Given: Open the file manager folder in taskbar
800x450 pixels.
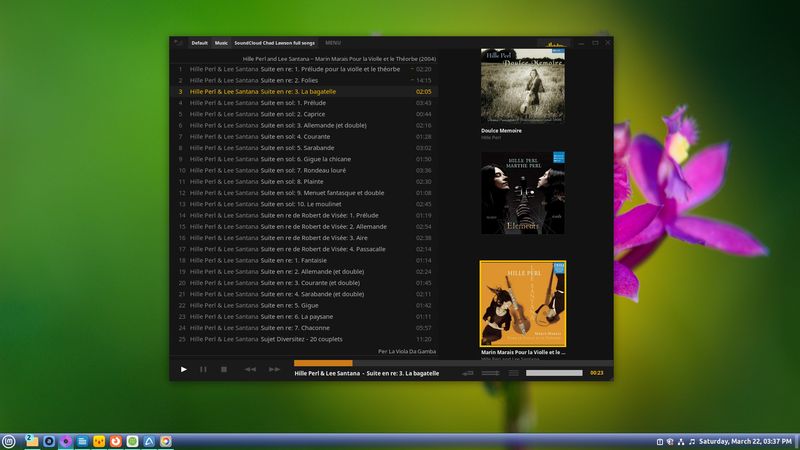Looking at the screenshot, I should click(x=32, y=441).
